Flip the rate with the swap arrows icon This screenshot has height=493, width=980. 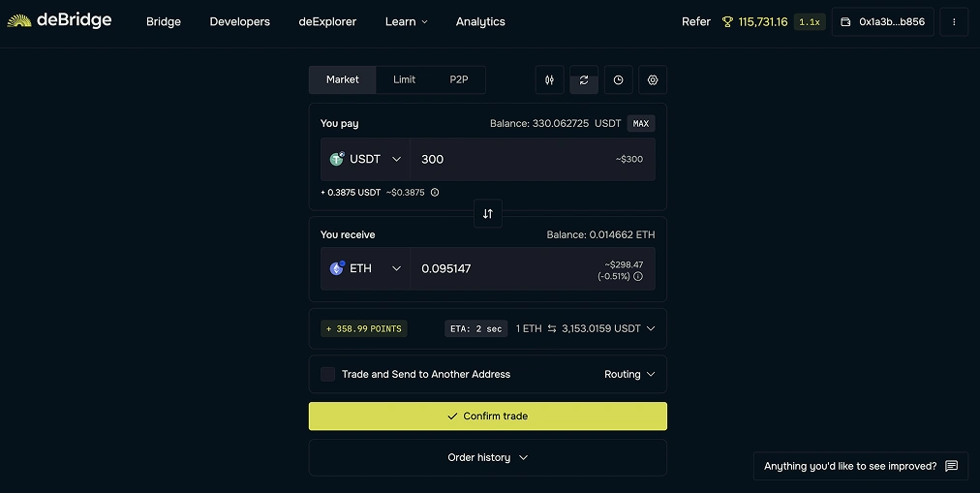pyautogui.click(x=552, y=328)
